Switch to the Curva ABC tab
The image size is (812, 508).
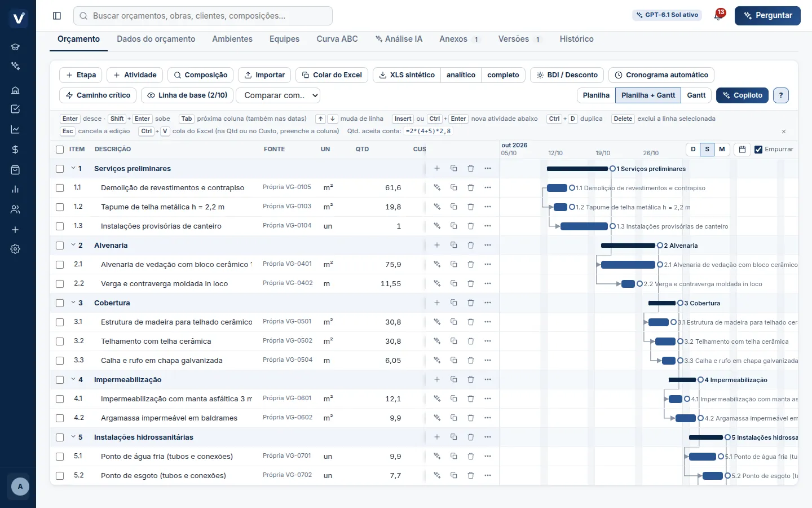337,39
